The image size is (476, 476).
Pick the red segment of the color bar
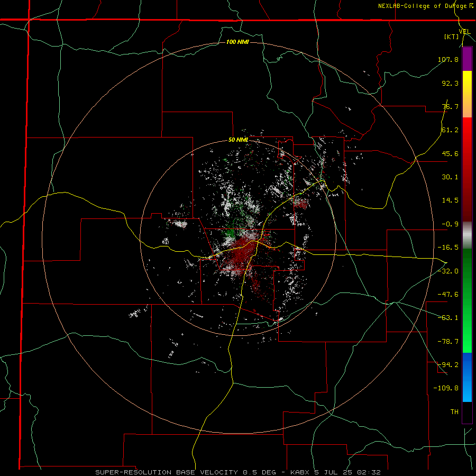467,169
